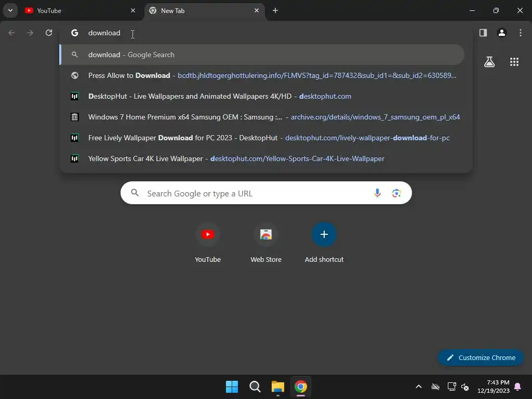Open notifications bell icon
532x399 pixels.
pos(518,387)
